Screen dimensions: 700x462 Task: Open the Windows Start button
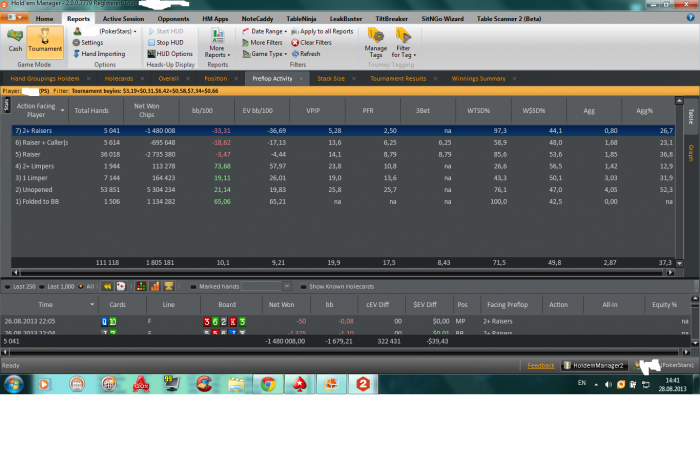click(13, 384)
